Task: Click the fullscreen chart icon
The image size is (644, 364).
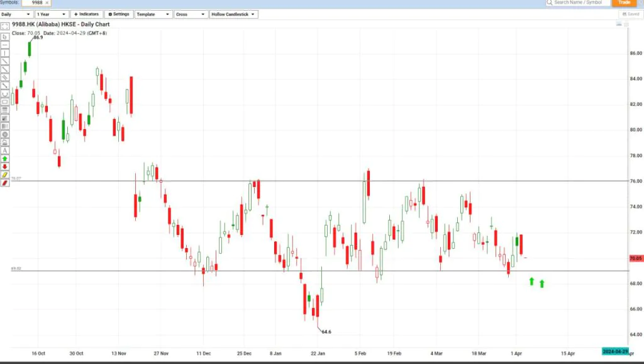Action: click(x=5, y=26)
